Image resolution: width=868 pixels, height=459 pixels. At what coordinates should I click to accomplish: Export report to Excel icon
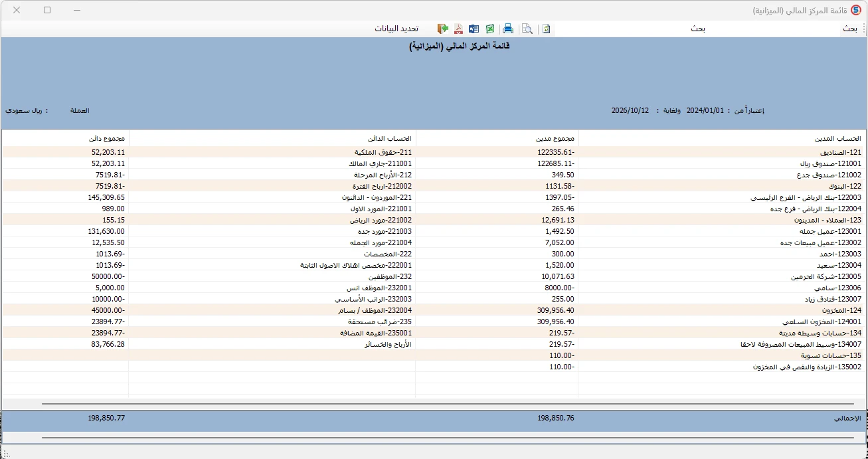(490, 29)
